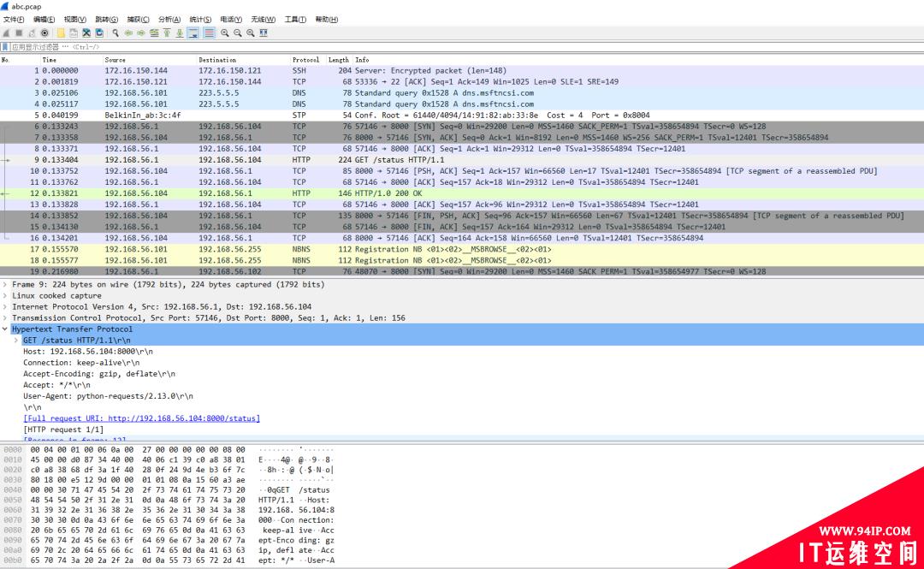Select packet 9 GET /status row
The width and height of the screenshot is (924, 569).
tap(462, 160)
